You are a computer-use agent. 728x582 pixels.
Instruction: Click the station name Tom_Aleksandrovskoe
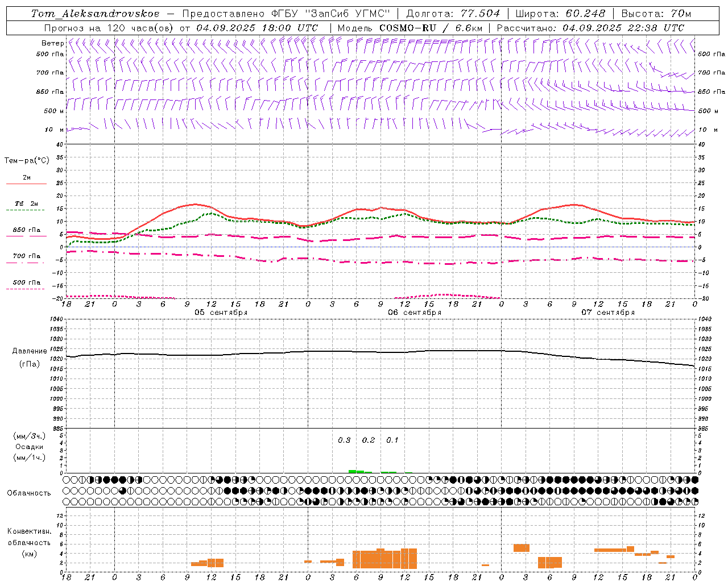pyautogui.click(x=95, y=14)
